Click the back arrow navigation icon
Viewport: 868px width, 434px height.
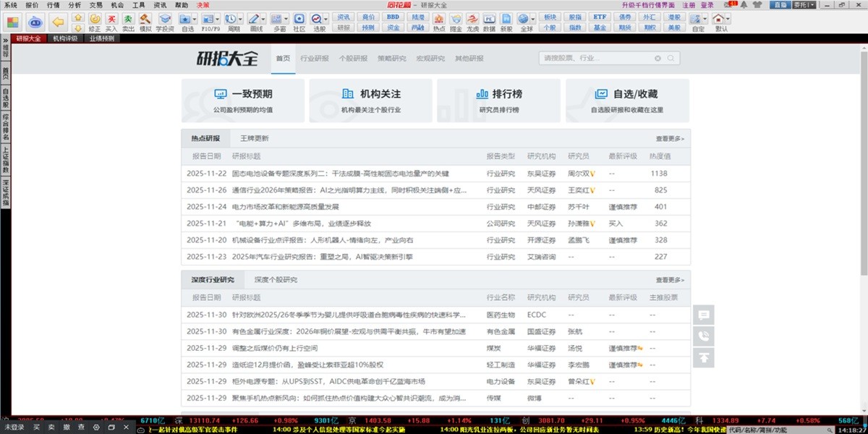point(59,21)
